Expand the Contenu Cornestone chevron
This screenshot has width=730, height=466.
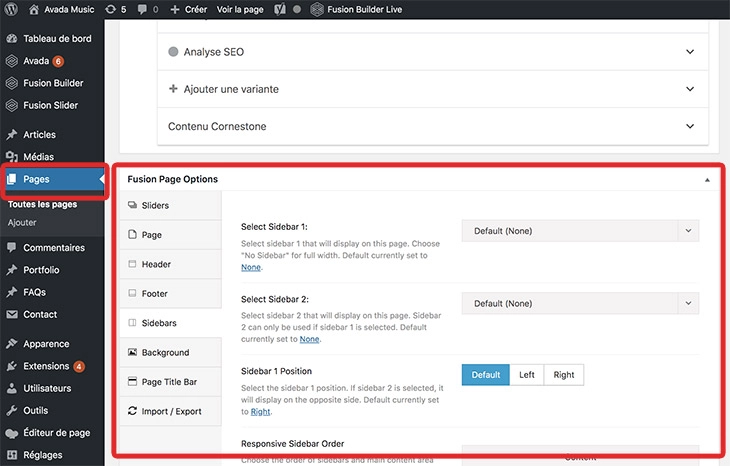[690, 126]
